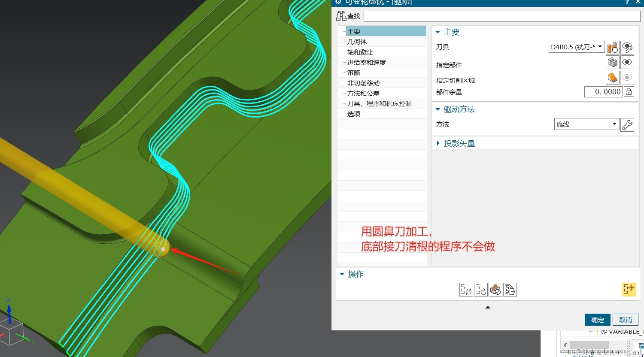Click the binoculars find icon
Viewport: 644px width, 357px height.
[341, 16]
